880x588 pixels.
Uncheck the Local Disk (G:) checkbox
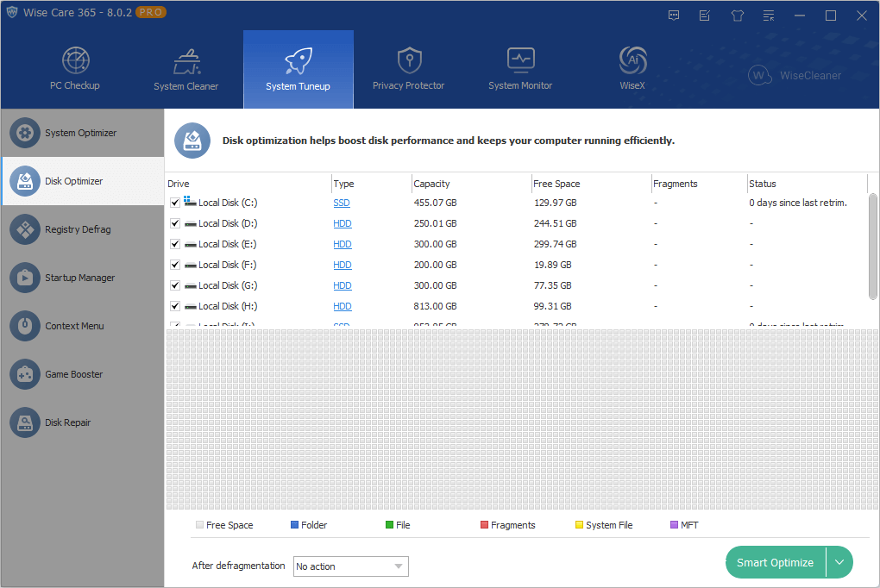tap(175, 285)
